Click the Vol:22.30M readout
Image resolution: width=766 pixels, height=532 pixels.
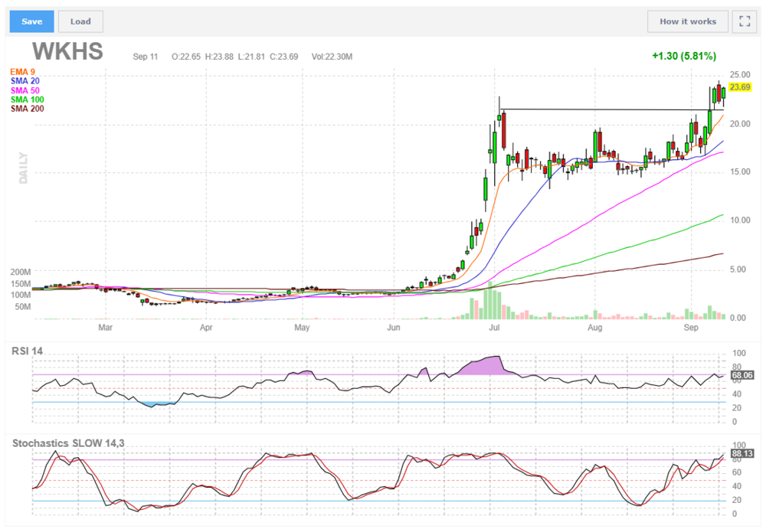click(330, 57)
